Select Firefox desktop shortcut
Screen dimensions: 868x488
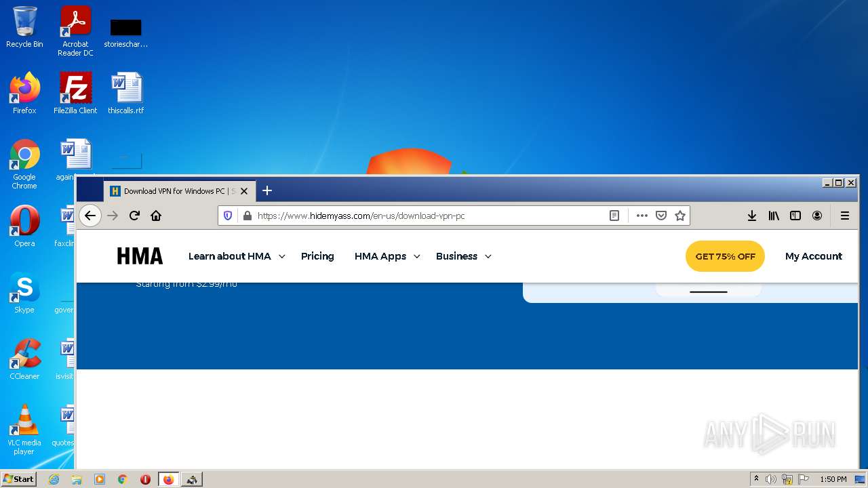coord(24,94)
